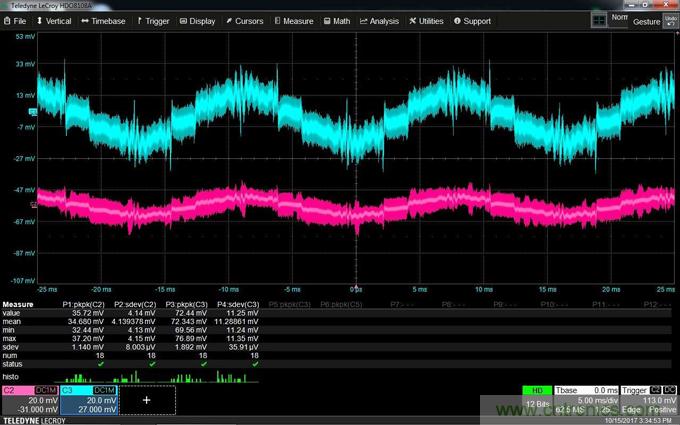Expand the Vertical menu
Screen dimensions: 680x425
56,20
